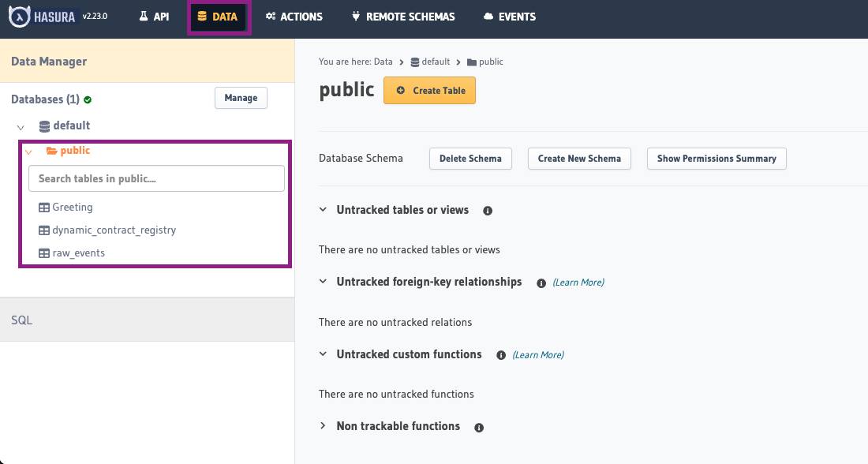Viewport: 868px width, 464px height.
Task: Switch to the Actions tab
Action: 294,17
